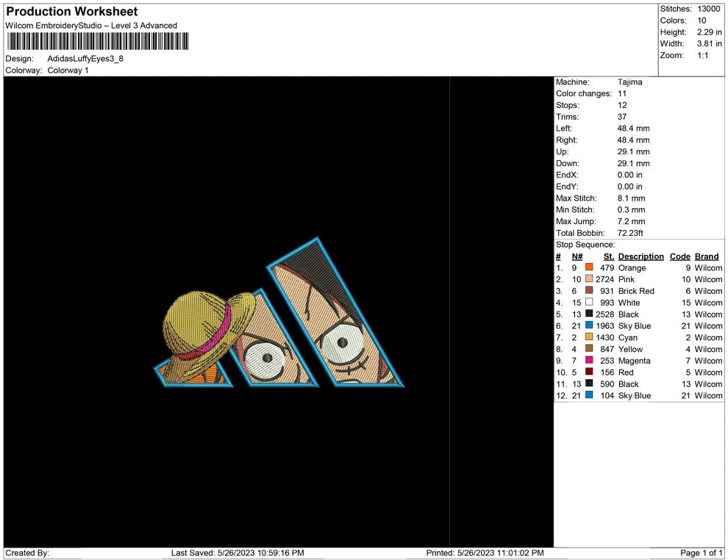The image size is (728, 560).
Task: Click the Stops value '12'
Action: point(622,105)
